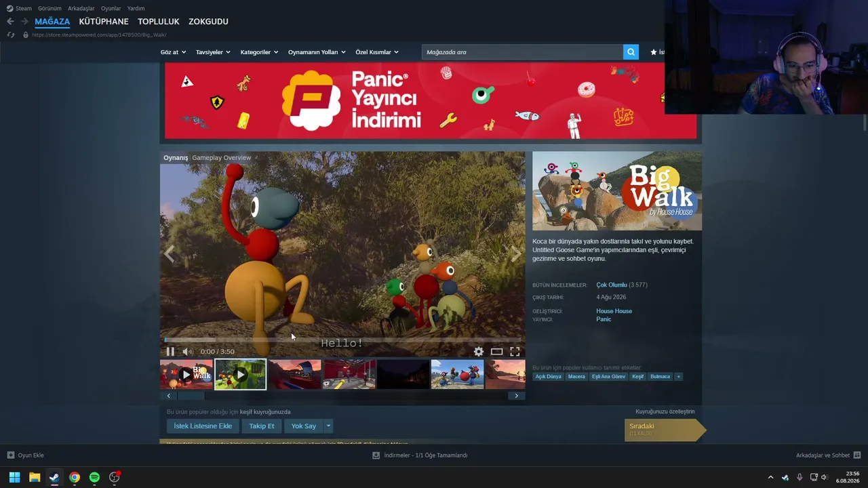This screenshot has height=488, width=868.
Task: Expand Oynamanın Yolları dropdown
Action: [317, 52]
